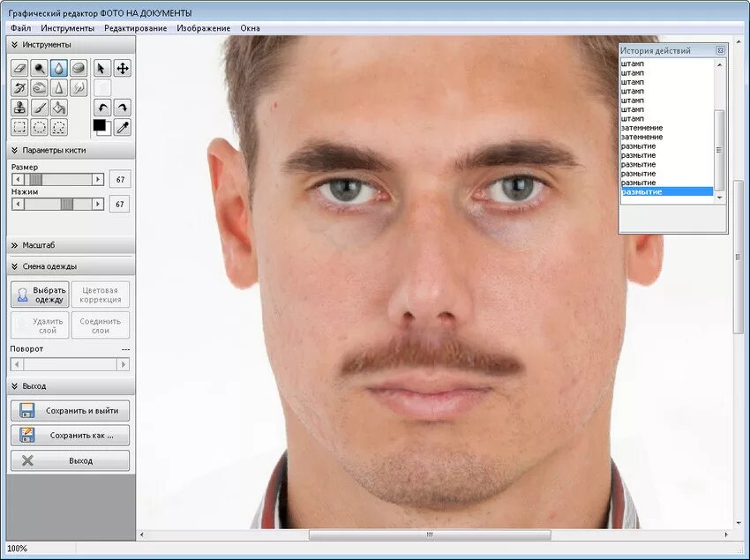Select the paint bucket Fill tool
This screenshot has width=750, height=560.
(59, 108)
